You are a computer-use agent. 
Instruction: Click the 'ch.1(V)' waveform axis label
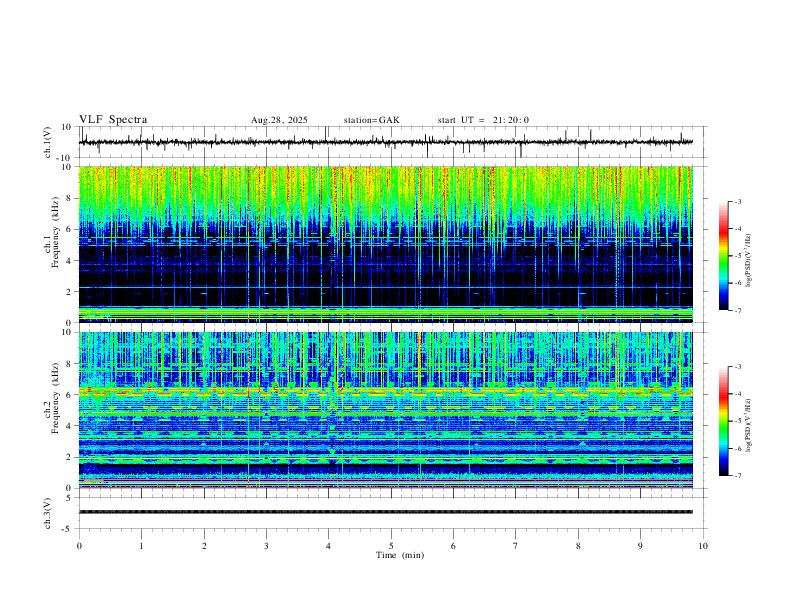[x=48, y=142]
